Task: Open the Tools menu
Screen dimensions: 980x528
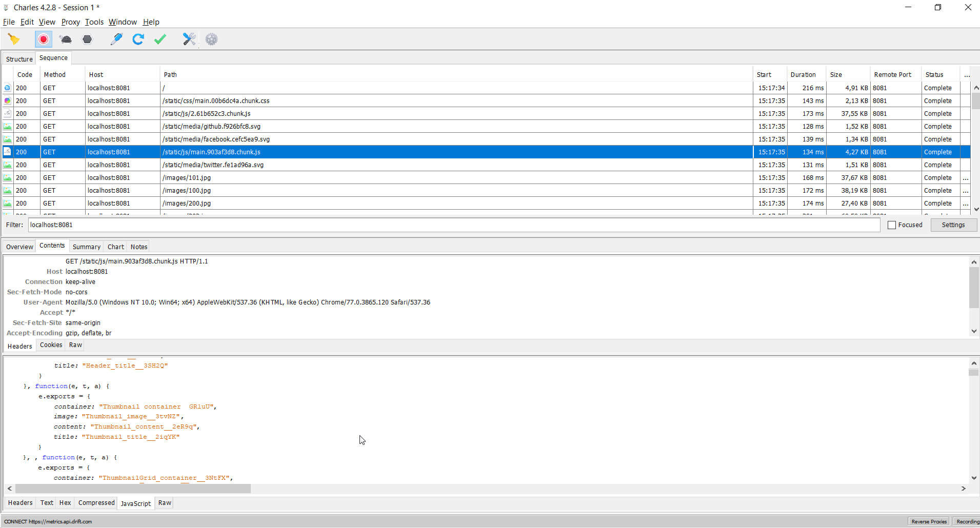Action: (94, 22)
